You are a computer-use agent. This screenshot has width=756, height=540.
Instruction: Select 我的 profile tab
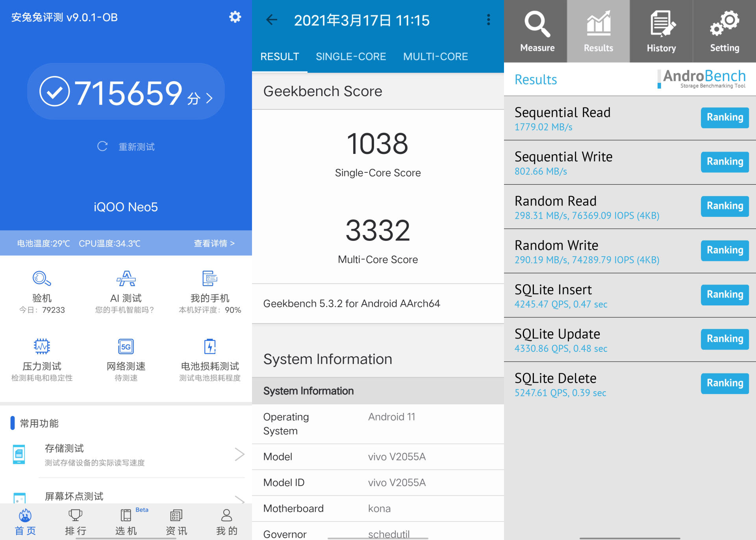227,522
